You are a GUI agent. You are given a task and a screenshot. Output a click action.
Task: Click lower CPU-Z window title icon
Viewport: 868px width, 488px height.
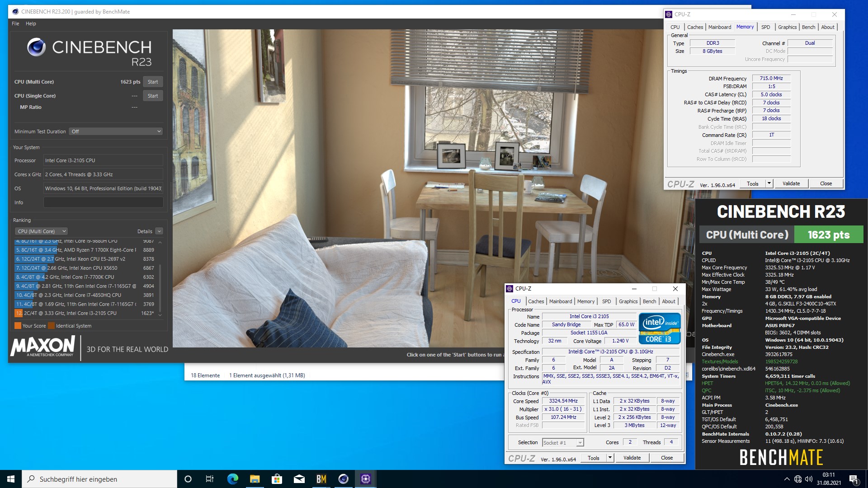point(509,289)
